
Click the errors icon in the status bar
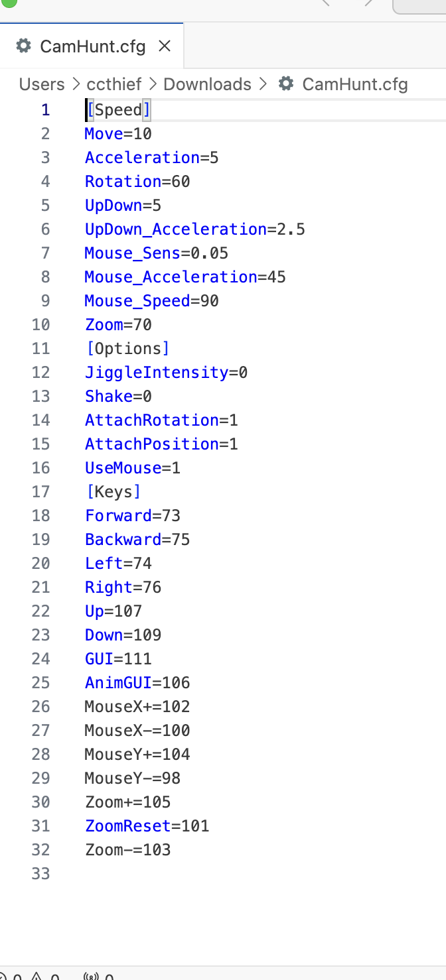3,975
